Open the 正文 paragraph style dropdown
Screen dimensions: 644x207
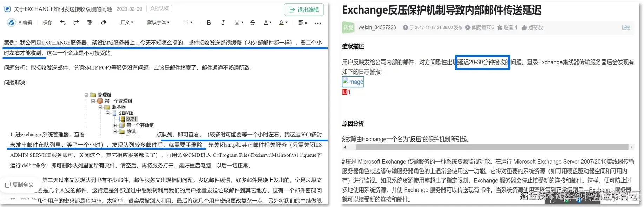[x=127, y=22]
